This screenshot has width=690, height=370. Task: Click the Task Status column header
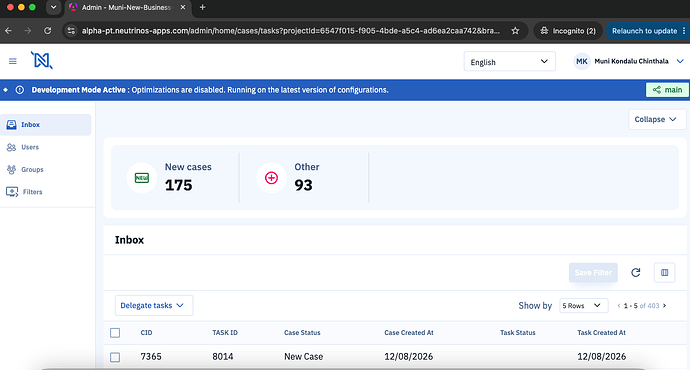[518, 333]
